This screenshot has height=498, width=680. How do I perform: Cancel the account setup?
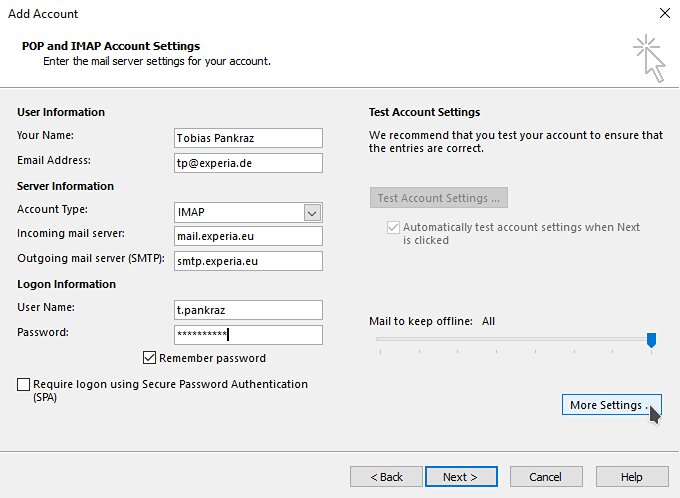click(545, 477)
